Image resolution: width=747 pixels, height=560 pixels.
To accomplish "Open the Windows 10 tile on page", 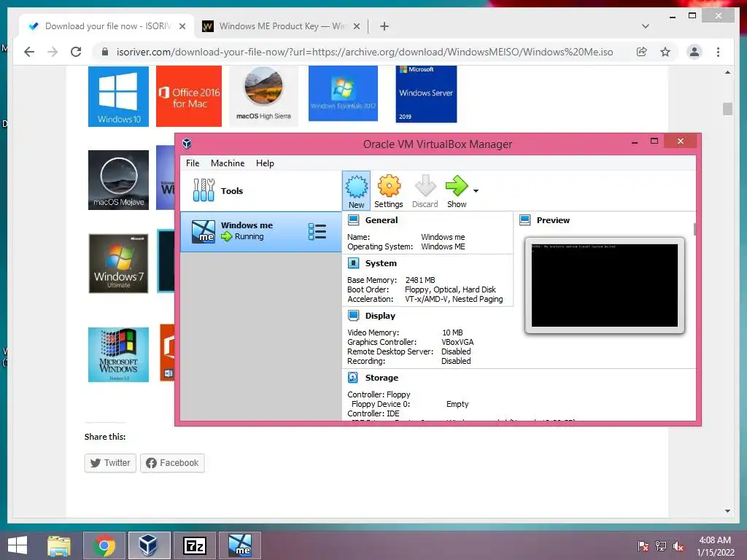I will click(118, 97).
